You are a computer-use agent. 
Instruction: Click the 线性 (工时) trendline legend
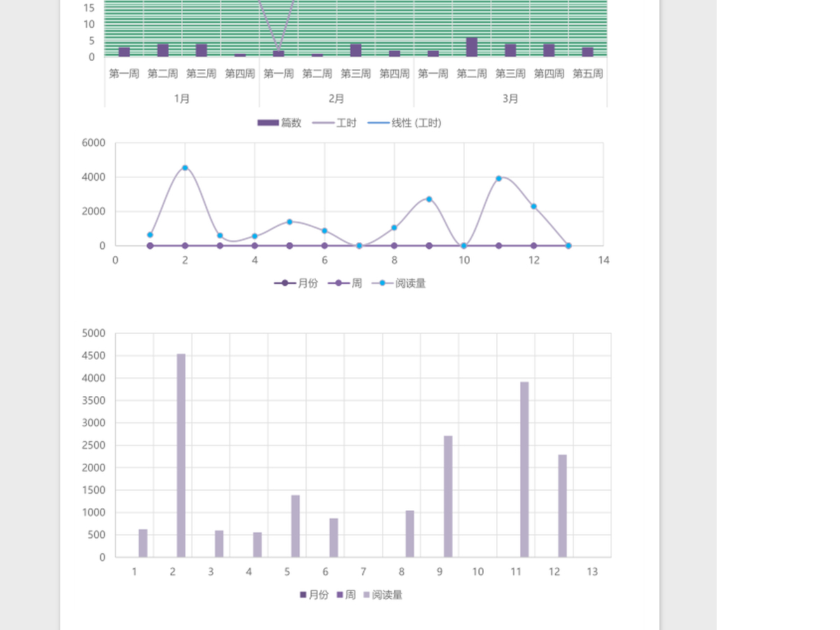point(404,122)
